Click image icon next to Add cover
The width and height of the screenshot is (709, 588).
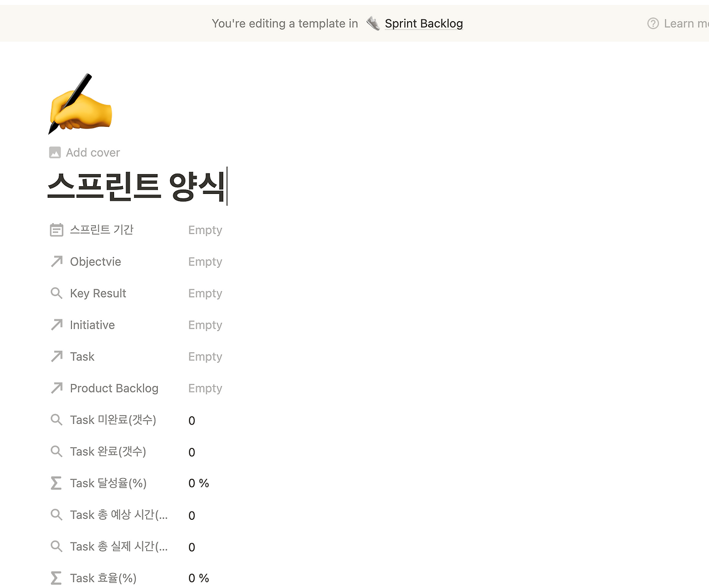pyautogui.click(x=55, y=152)
